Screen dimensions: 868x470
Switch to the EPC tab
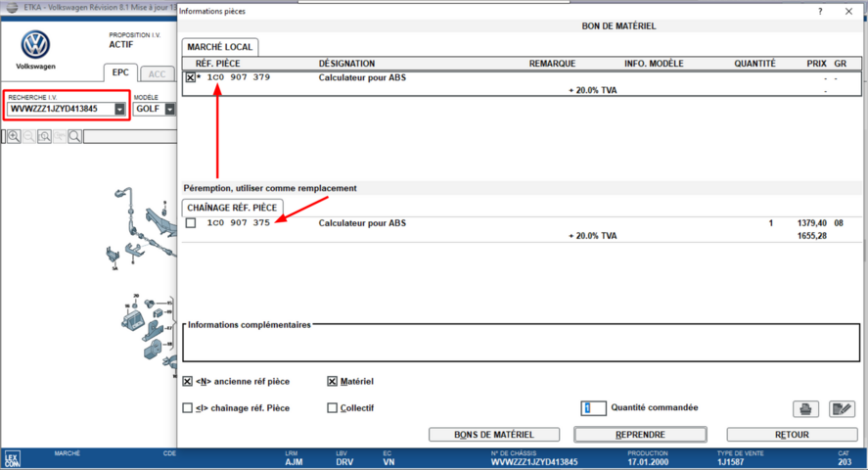(x=120, y=72)
